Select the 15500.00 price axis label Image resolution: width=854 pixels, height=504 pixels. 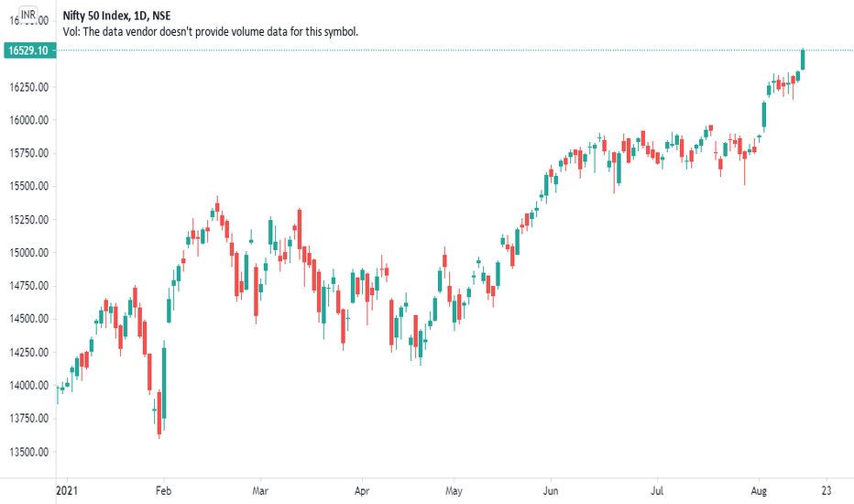(x=29, y=186)
